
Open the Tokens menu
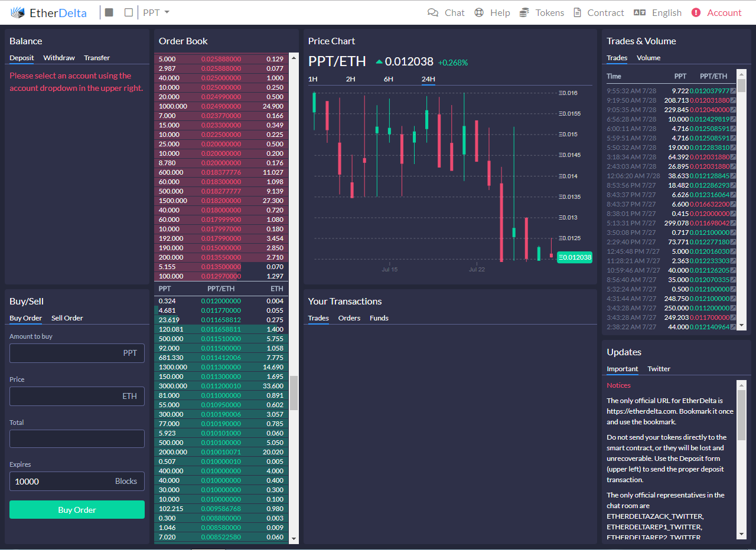tap(550, 12)
